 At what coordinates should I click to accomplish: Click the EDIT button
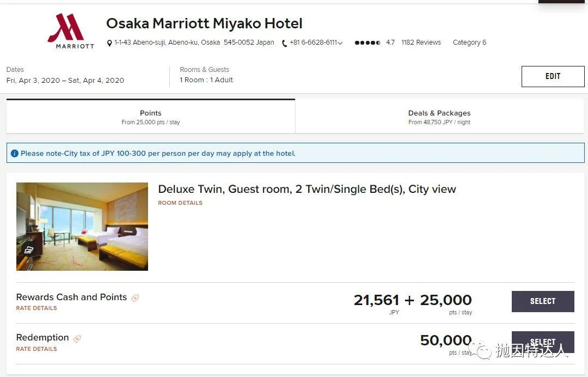click(x=553, y=76)
